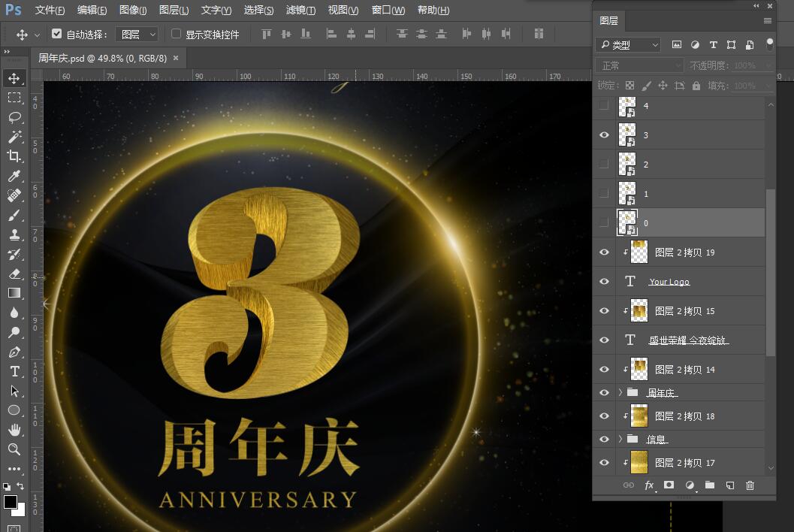Toggle the layer filter on/off switch

[x=770, y=44]
